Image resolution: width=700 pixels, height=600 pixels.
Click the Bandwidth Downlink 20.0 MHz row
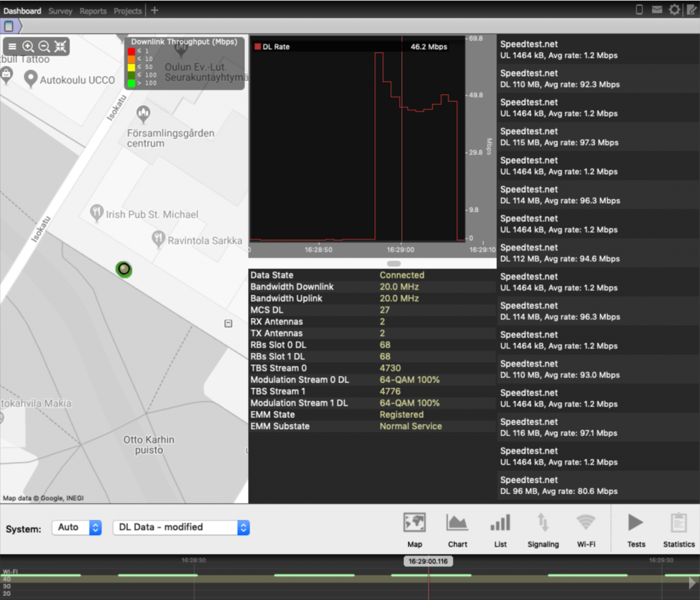pyautogui.click(x=373, y=287)
